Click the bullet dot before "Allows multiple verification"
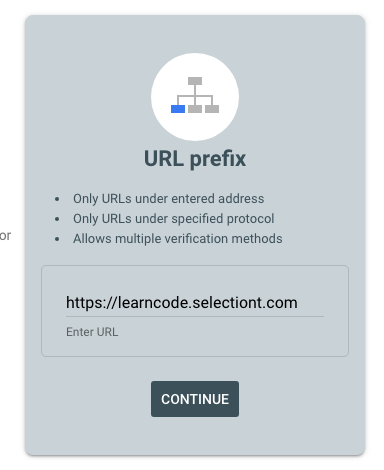 [57, 239]
